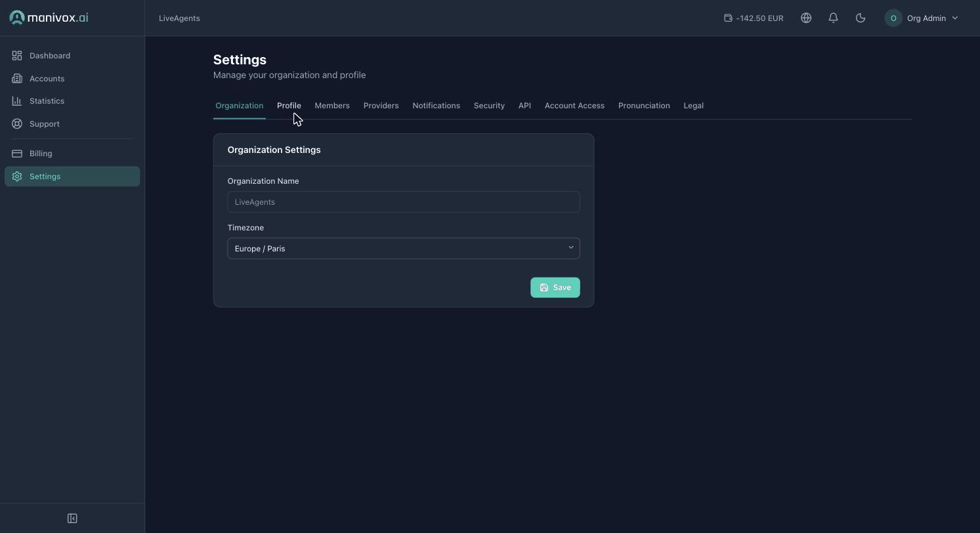Focus the Organization Name field

pyautogui.click(x=404, y=202)
